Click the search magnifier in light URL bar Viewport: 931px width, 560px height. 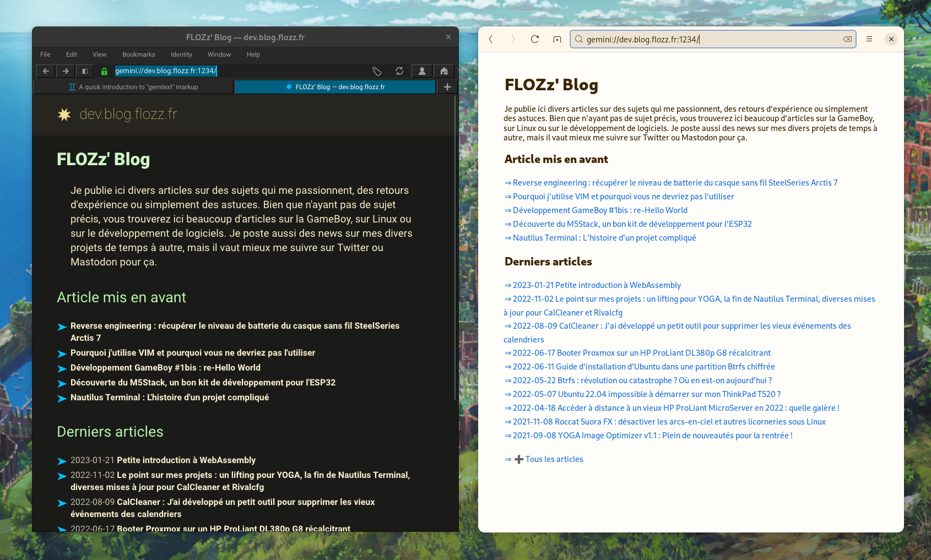[x=579, y=39]
